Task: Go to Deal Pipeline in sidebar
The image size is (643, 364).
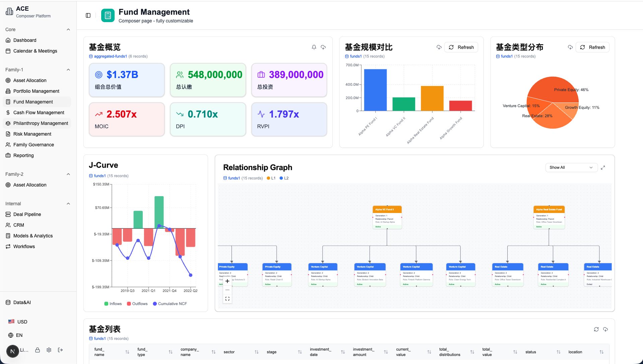Action: [x=27, y=214]
